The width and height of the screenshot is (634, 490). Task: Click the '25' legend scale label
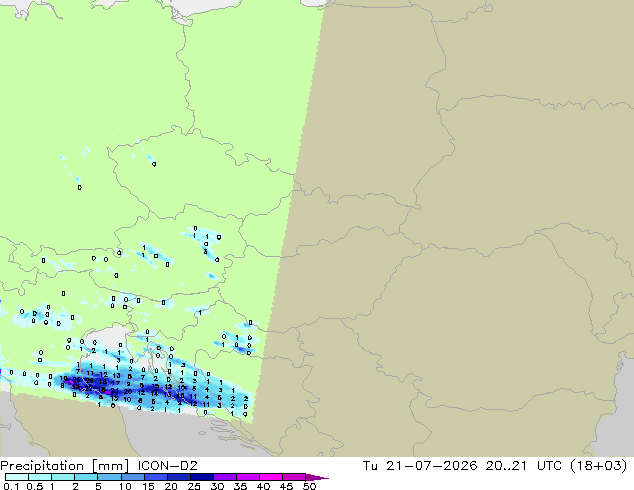[x=194, y=486]
